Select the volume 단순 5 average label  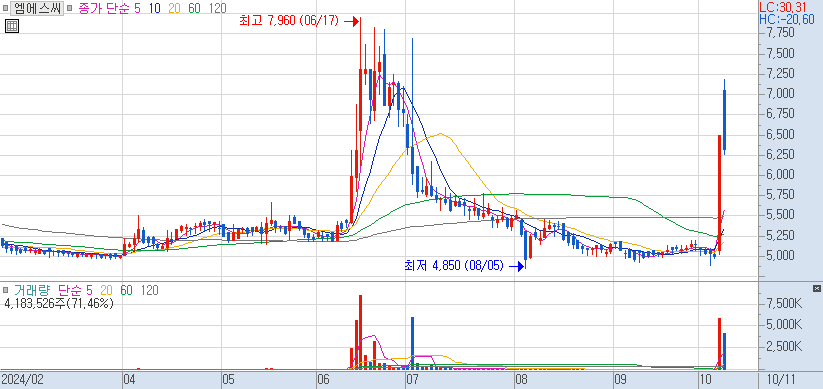coord(75,290)
